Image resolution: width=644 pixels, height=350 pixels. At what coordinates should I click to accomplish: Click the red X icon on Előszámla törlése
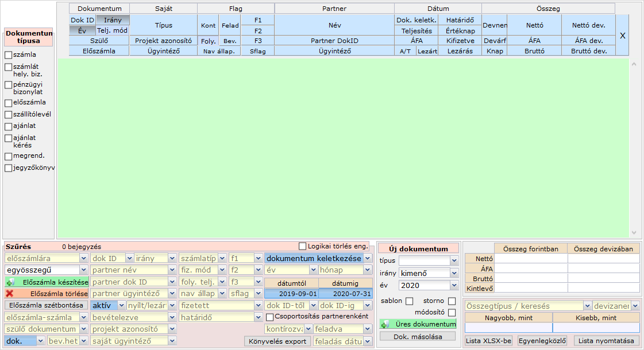[10, 294]
